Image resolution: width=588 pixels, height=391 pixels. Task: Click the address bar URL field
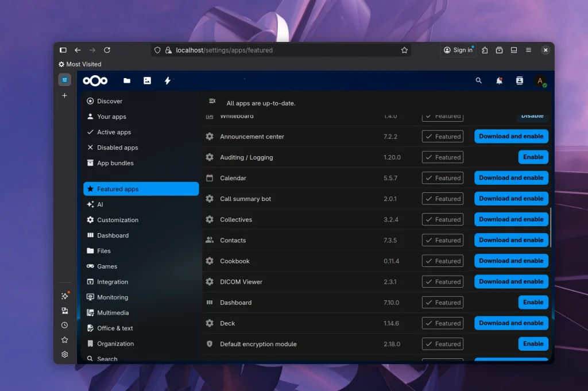click(x=281, y=50)
